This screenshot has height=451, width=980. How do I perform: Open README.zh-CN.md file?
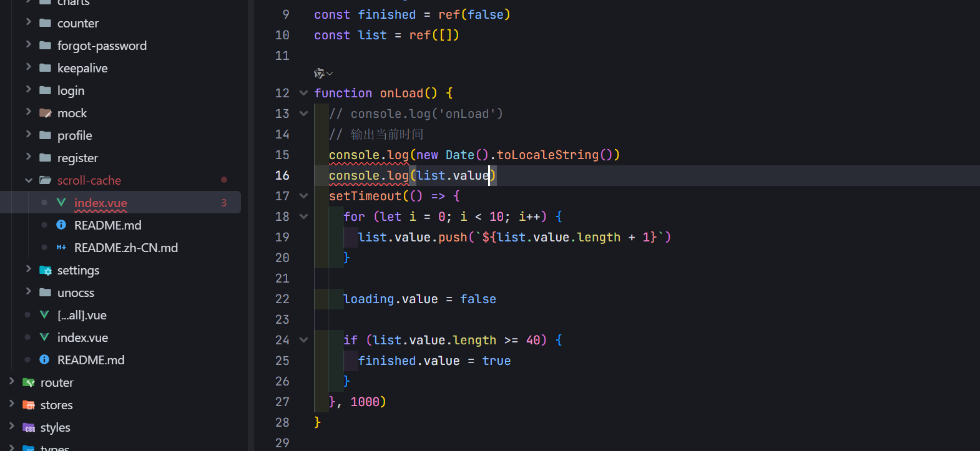tap(125, 248)
